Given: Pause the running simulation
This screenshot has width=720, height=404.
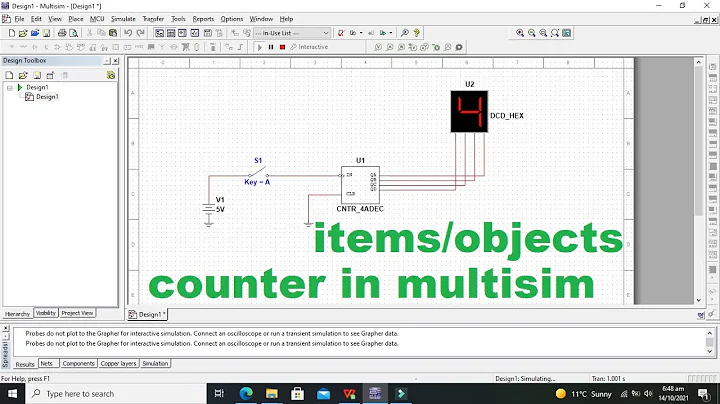Looking at the screenshot, I should [x=271, y=47].
